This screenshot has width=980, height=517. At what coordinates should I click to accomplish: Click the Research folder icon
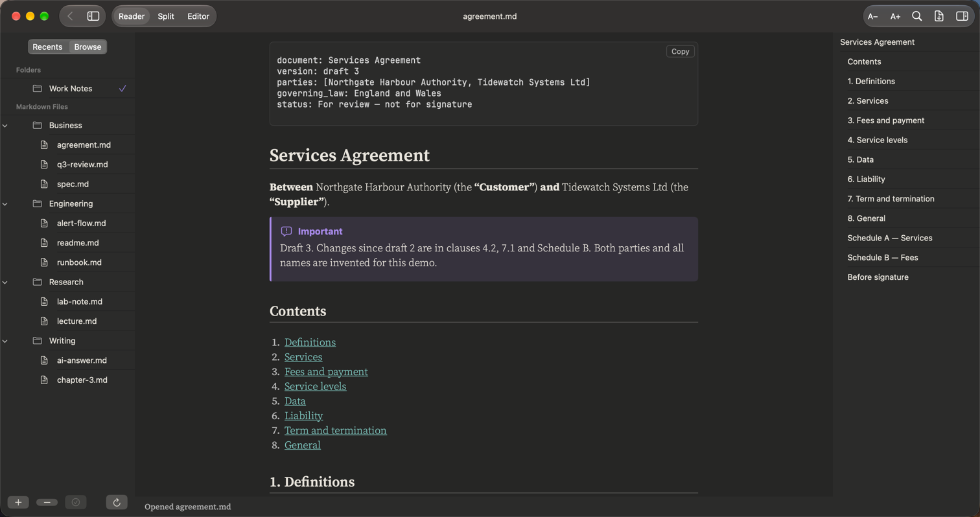tap(38, 282)
